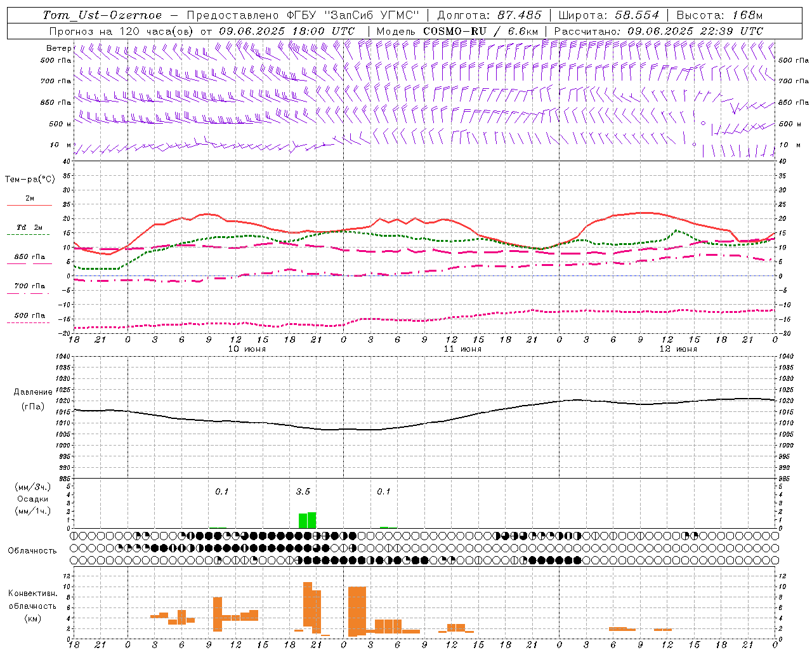Click the Осадки precipitation label
Screen dimensions: 812x650
[x=33, y=499]
